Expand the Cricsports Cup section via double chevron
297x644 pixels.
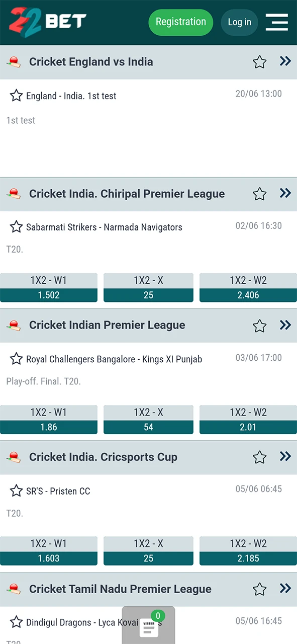(285, 457)
